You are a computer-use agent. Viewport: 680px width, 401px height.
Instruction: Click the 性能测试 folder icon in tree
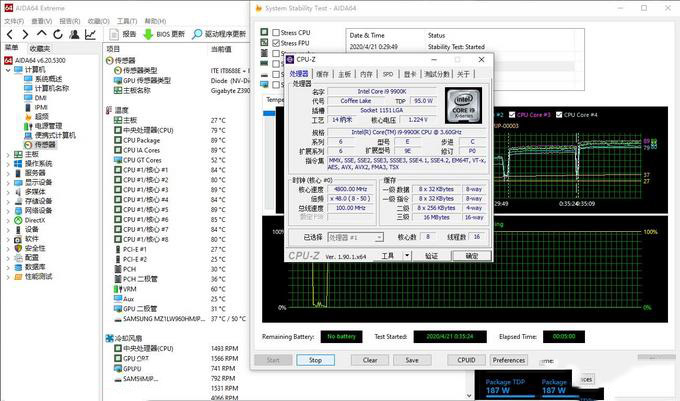click(x=18, y=277)
